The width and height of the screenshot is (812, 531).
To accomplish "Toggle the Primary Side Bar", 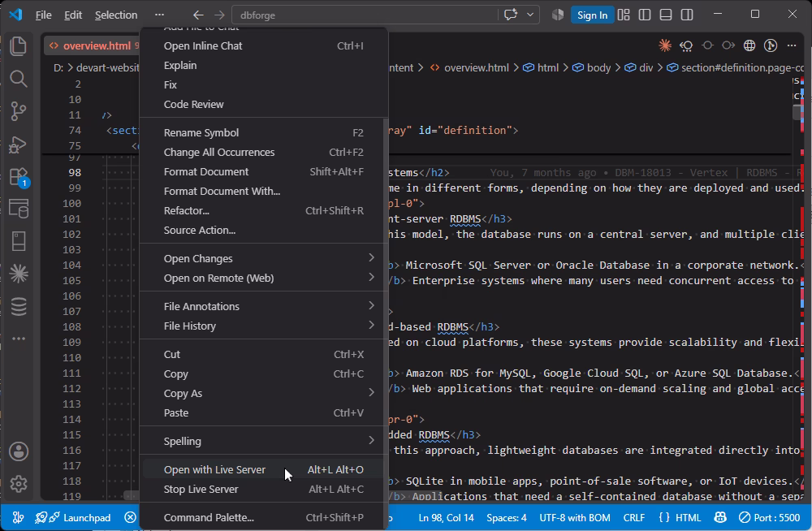I will (645, 15).
